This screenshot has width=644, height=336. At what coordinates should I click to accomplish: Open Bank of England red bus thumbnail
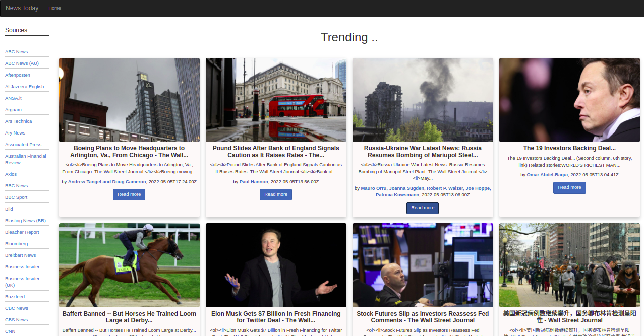(276, 100)
